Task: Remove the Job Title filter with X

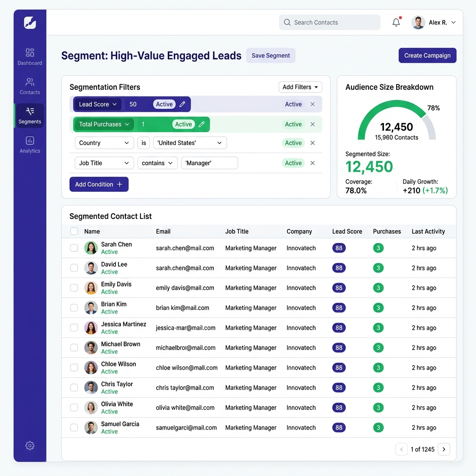Action: click(x=312, y=163)
